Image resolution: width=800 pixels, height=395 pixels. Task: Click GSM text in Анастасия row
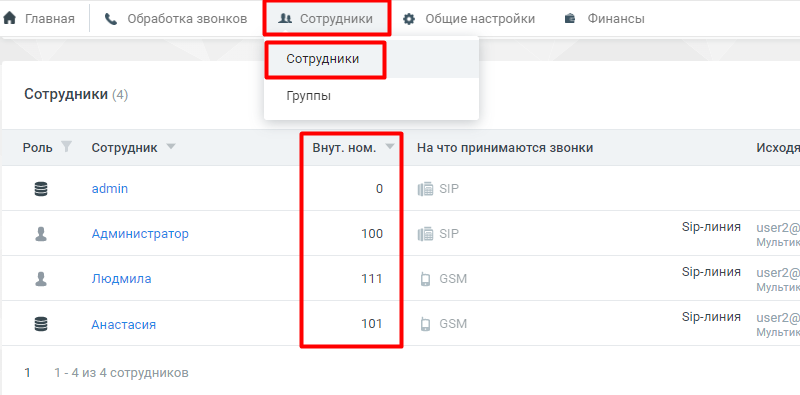(x=453, y=324)
